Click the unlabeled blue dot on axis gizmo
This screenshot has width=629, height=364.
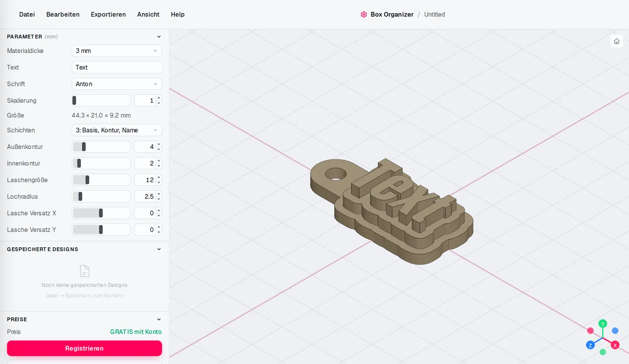[615, 331]
